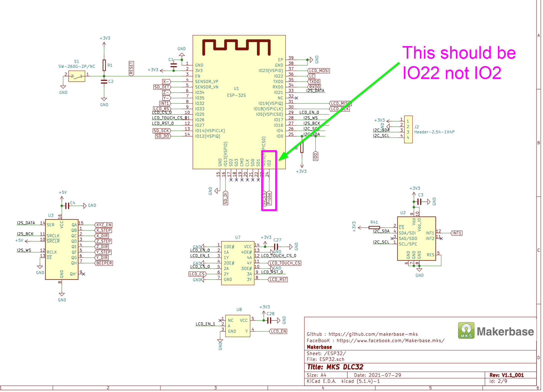Image resolution: width=543 pixels, height=392 pixels.
Task: Click capacitor C27 beside U7
Action: click(276, 247)
